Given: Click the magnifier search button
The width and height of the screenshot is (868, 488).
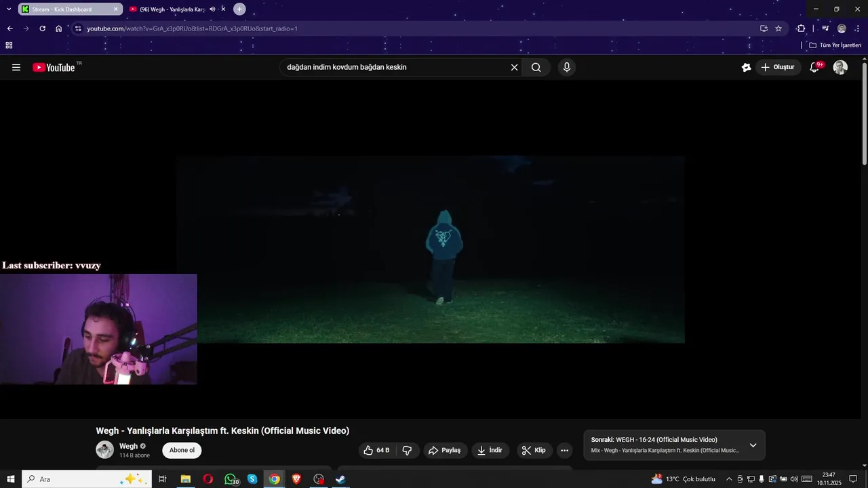Looking at the screenshot, I should tap(536, 67).
